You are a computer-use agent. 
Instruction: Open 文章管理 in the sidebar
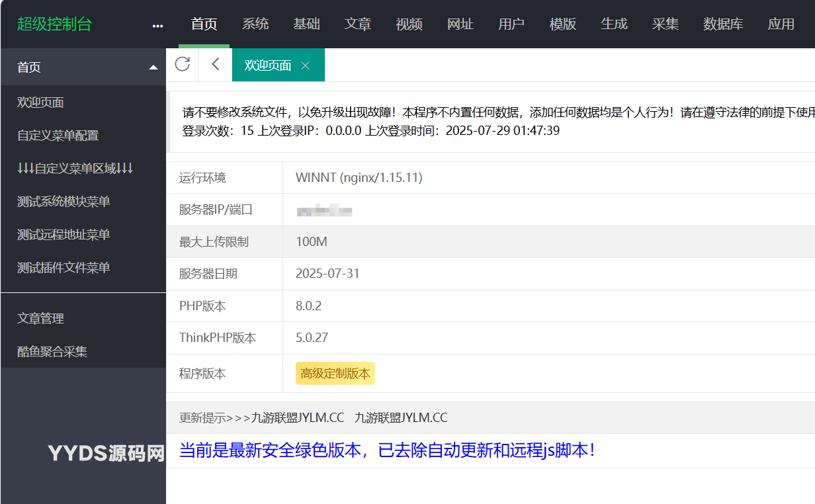[41, 318]
